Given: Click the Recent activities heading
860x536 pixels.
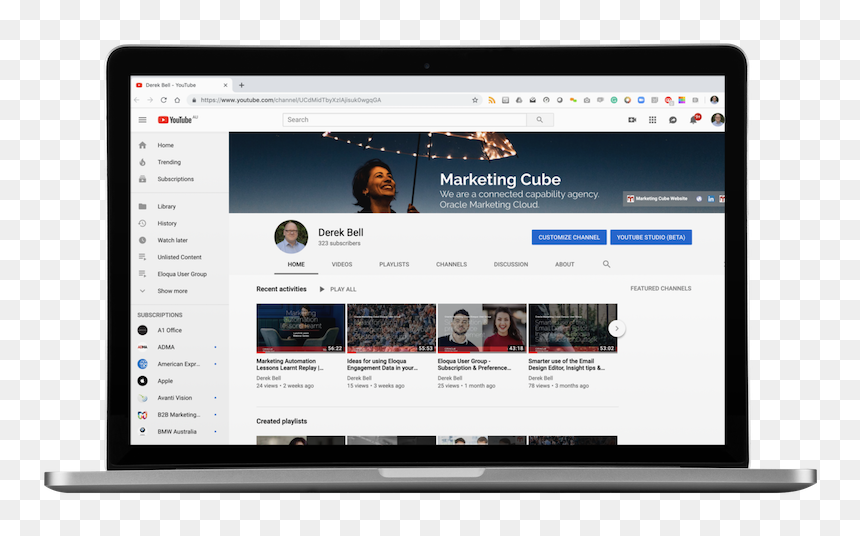Looking at the screenshot, I should tap(281, 289).
